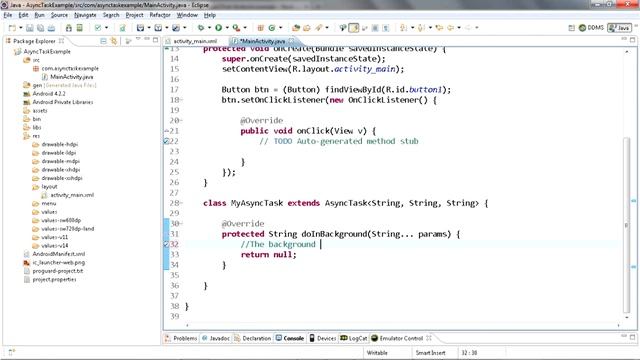Collapse the doInBackground fold at line 30

click(x=181, y=224)
